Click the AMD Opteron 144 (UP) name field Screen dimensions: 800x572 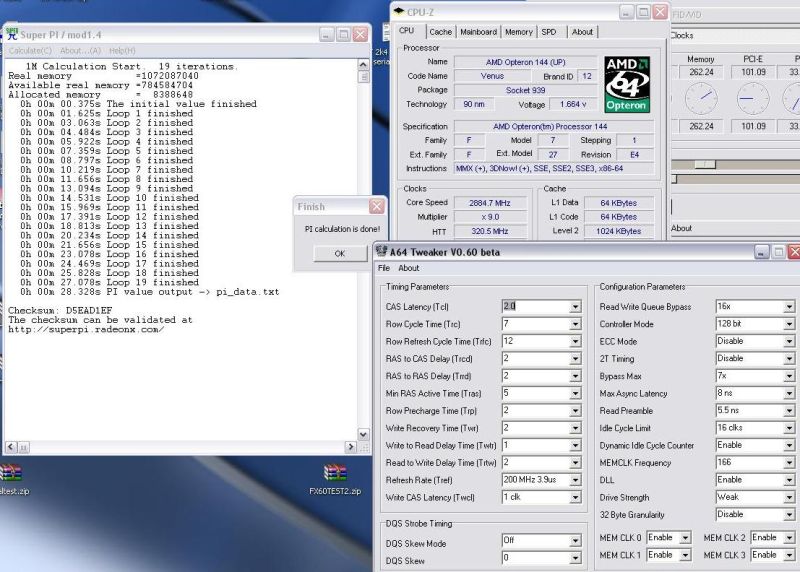point(526,62)
